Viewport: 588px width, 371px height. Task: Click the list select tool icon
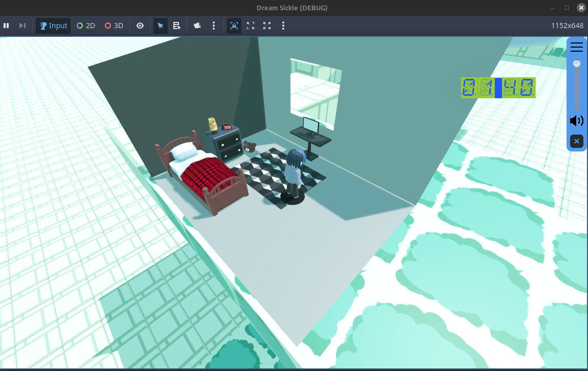[x=177, y=26]
